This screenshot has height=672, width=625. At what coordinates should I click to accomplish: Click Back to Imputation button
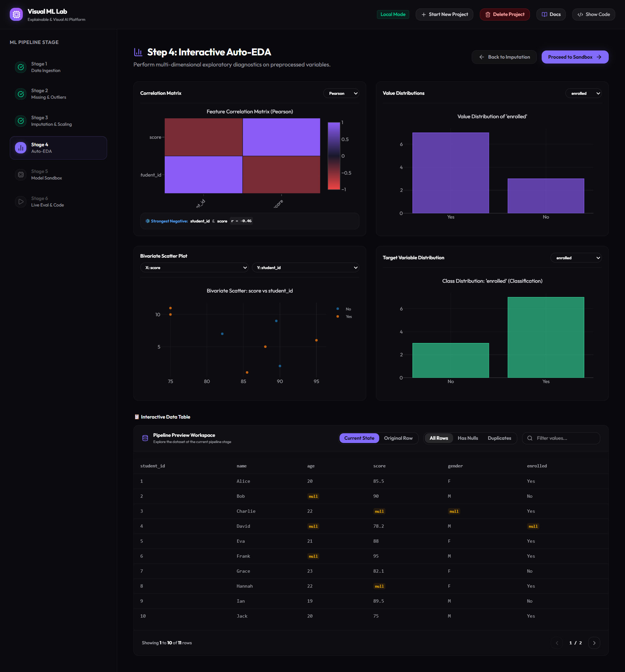tap(504, 57)
